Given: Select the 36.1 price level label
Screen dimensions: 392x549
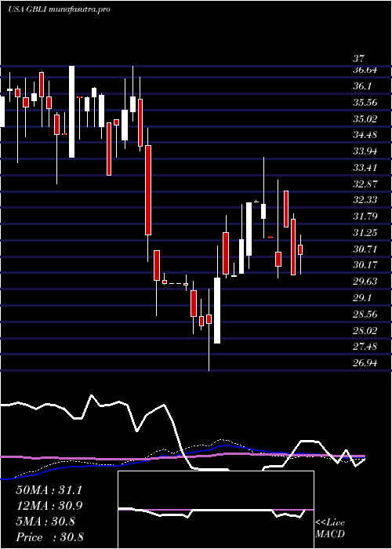Looking at the screenshot, I should coord(362,86).
